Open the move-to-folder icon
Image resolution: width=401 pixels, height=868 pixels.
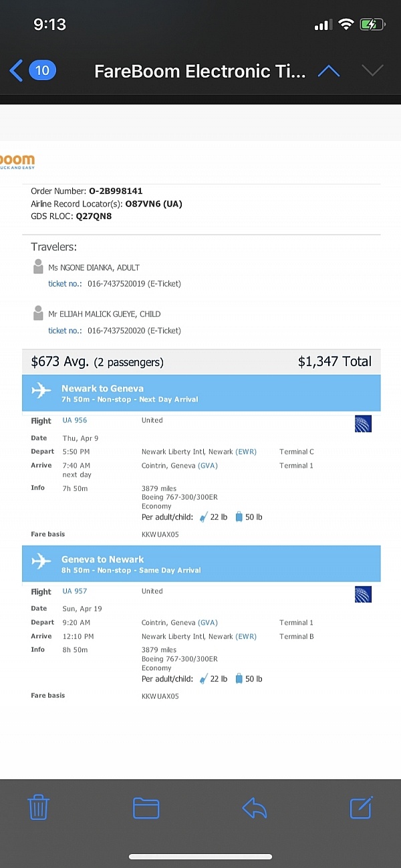pyautogui.click(x=146, y=808)
